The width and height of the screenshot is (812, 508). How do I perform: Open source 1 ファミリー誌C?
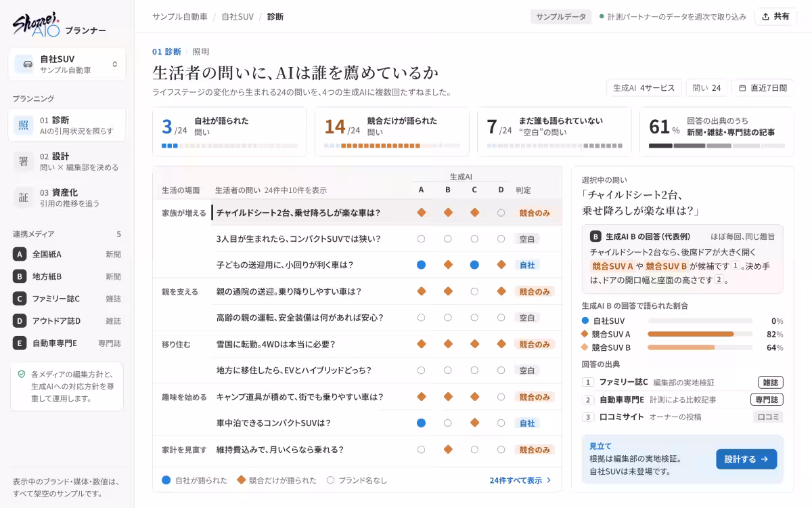click(x=683, y=382)
